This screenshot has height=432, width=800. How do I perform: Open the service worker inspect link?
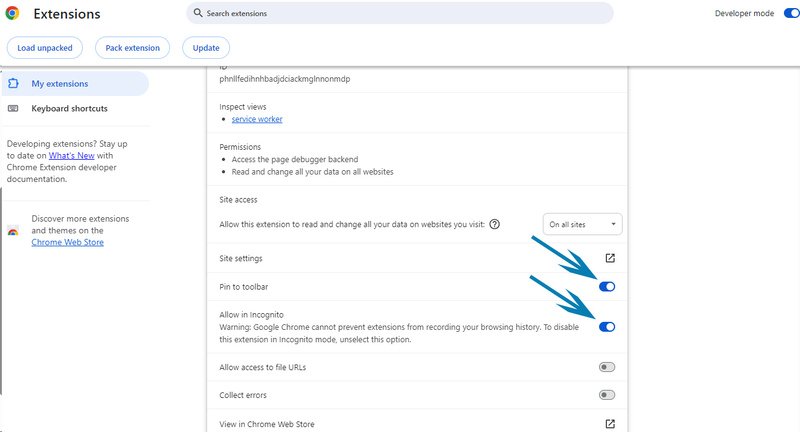pyautogui.click(x=257, y=119)
